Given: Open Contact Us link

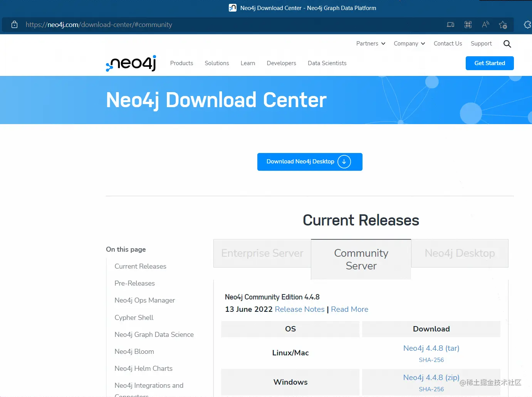Looking at the screenshot, I should (448, 44).
